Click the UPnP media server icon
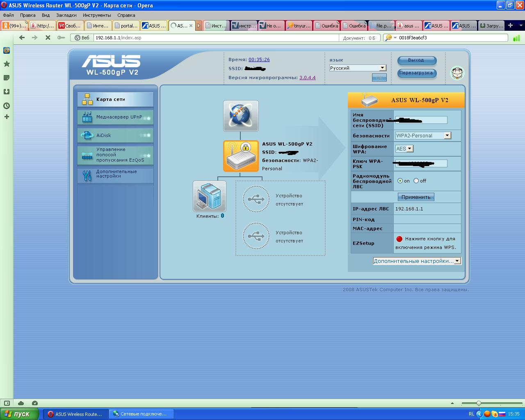The height and width of the screenshot is (420, 525). 87,117
